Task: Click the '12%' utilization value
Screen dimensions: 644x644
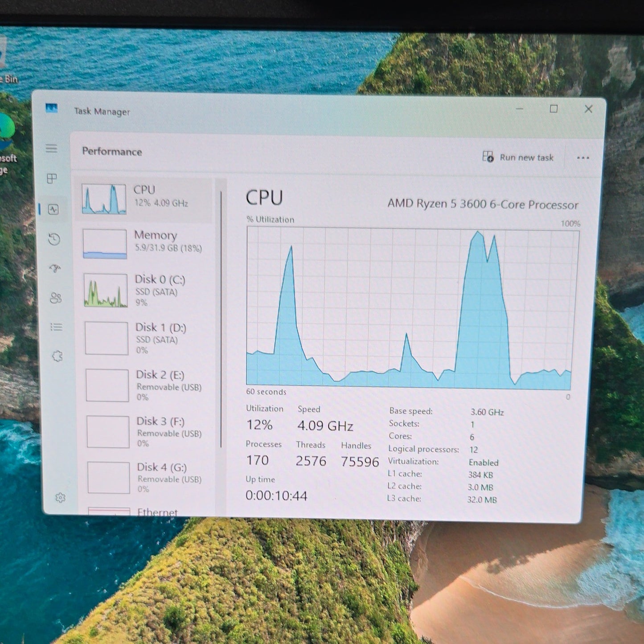Action: click(259, 425)
